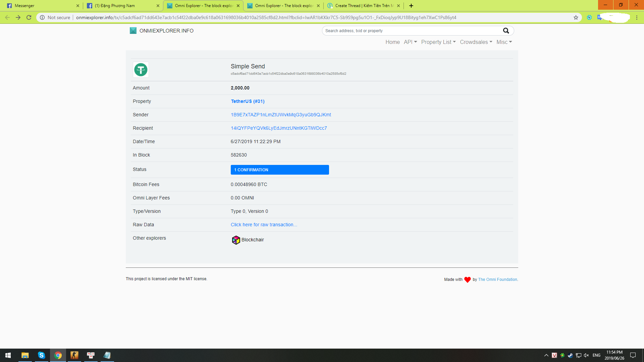Click the Omni Explorer site logo
Viewport: 644px width, 362px height.
point(133,31)
